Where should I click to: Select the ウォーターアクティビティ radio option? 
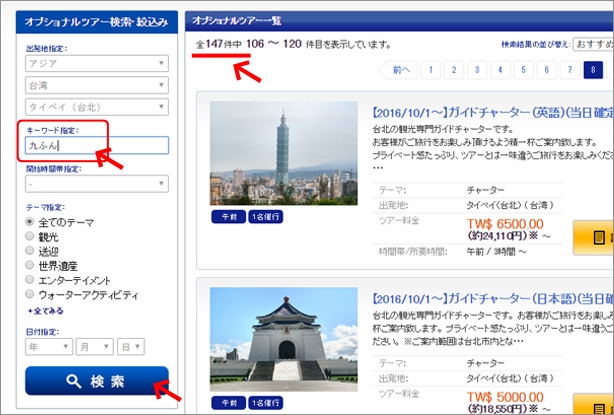(31, 296)
